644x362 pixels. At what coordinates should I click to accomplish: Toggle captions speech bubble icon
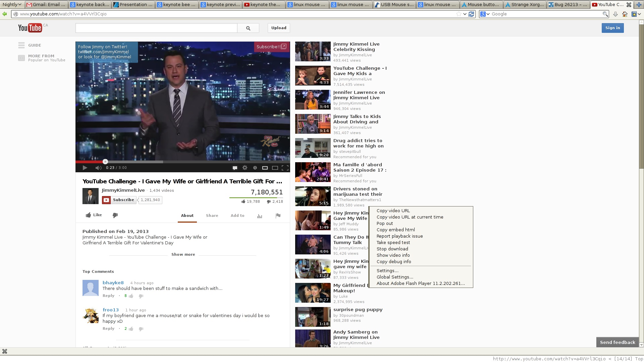[235, 168]
